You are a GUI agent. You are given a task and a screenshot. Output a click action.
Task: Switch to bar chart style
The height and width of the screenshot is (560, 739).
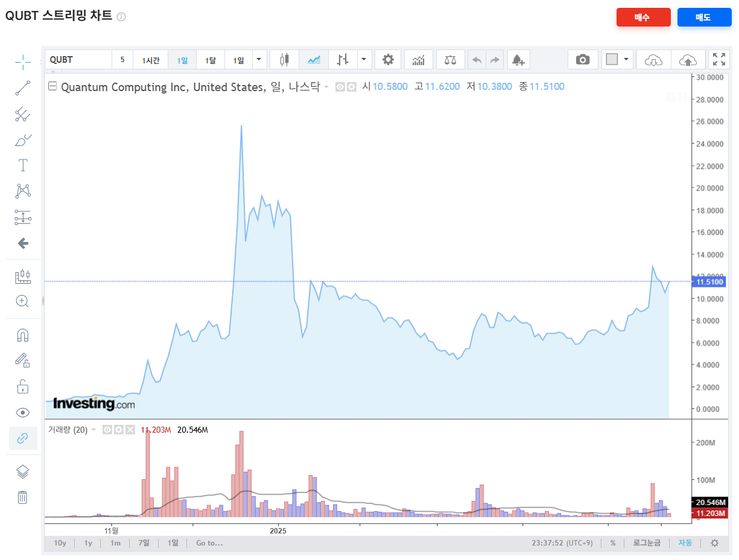click(x=343, y=60)
